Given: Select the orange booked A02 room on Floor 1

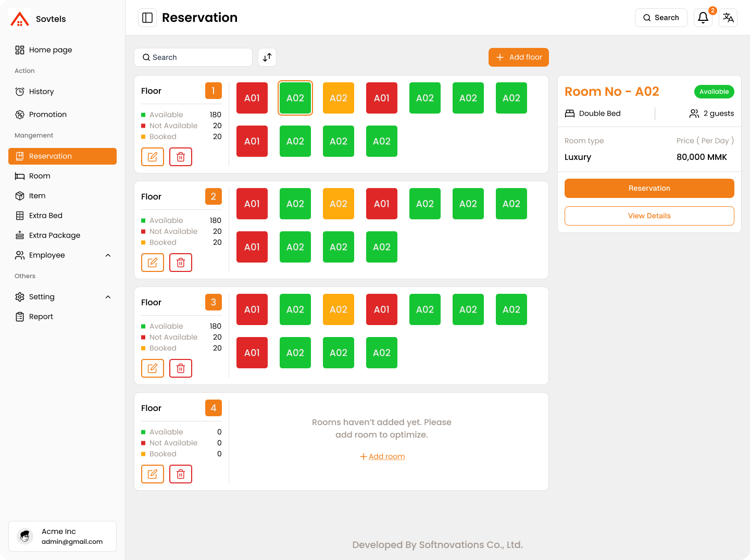Looking at the screenshot, I should 339,98.
